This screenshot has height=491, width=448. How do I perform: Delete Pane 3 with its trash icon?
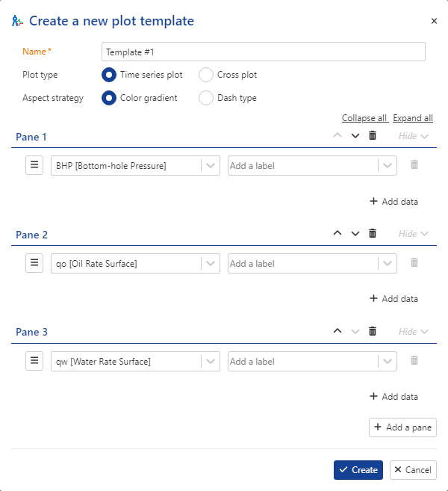tap(373, 331)
